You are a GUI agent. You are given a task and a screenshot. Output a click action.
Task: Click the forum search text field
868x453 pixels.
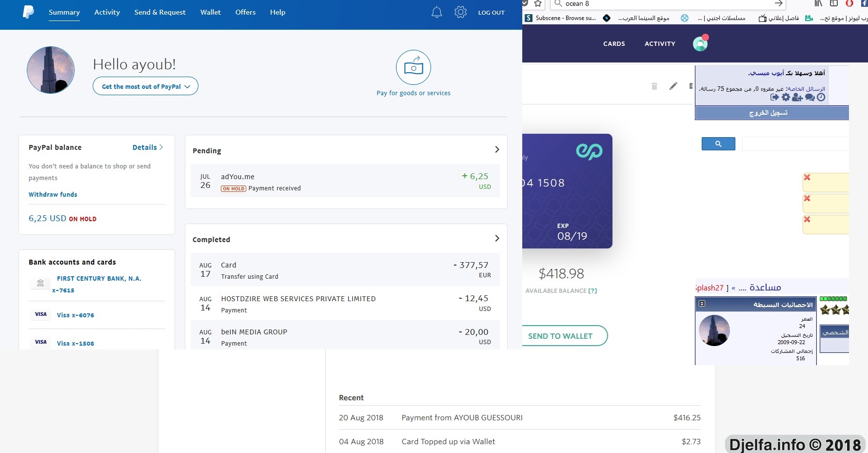point(795,144)
